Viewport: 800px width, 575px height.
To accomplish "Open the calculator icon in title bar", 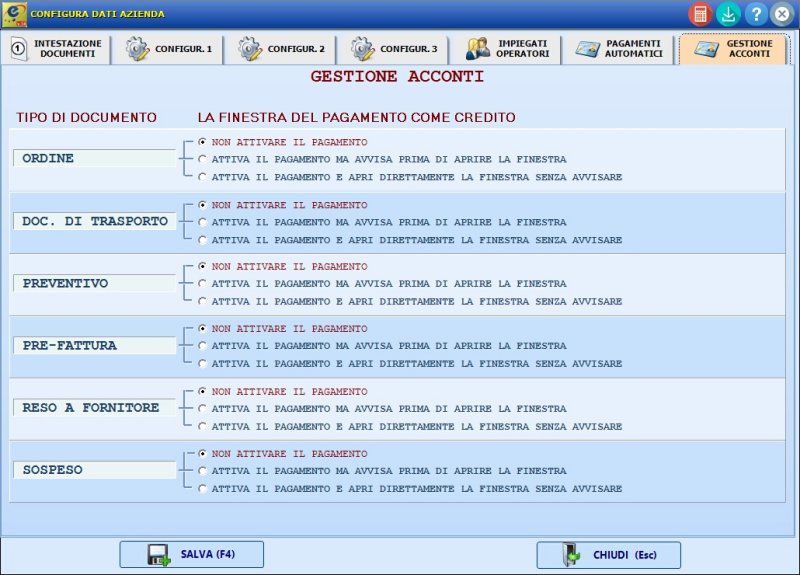I will pyautogui.click(x=700, y=14).
